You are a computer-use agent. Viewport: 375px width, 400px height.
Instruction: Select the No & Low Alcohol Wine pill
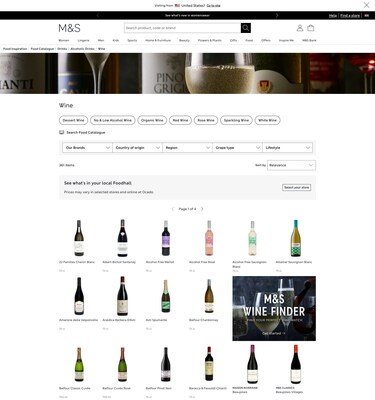pos(113,120)
